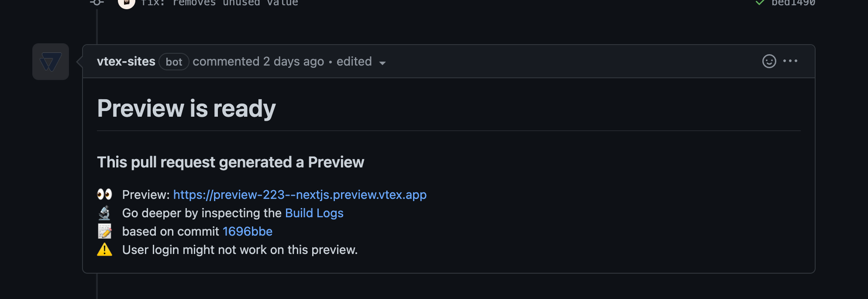Add an emoji reaction to comment
The width and height of the screenshot is (868, 299).
769,61
